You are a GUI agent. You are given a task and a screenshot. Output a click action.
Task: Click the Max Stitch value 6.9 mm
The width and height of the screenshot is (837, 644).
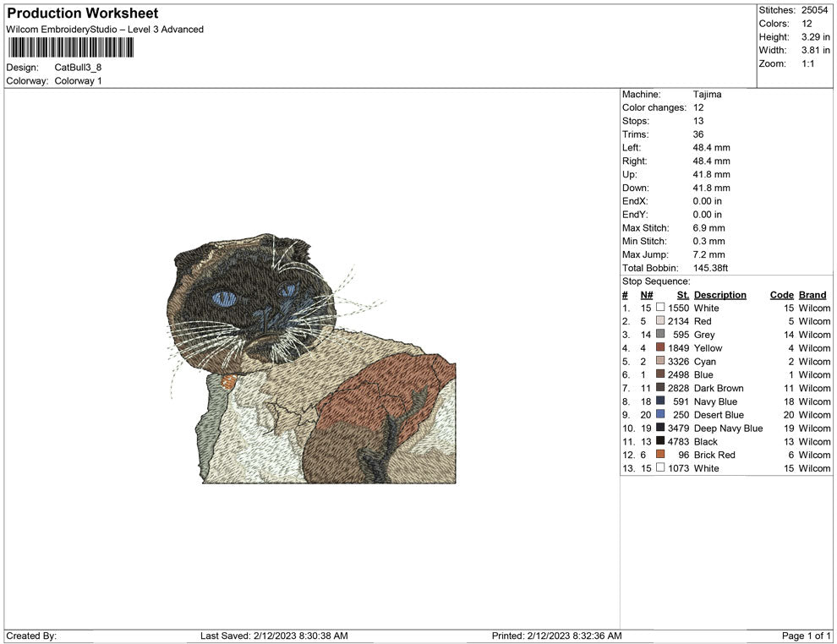tap(708, 228)
